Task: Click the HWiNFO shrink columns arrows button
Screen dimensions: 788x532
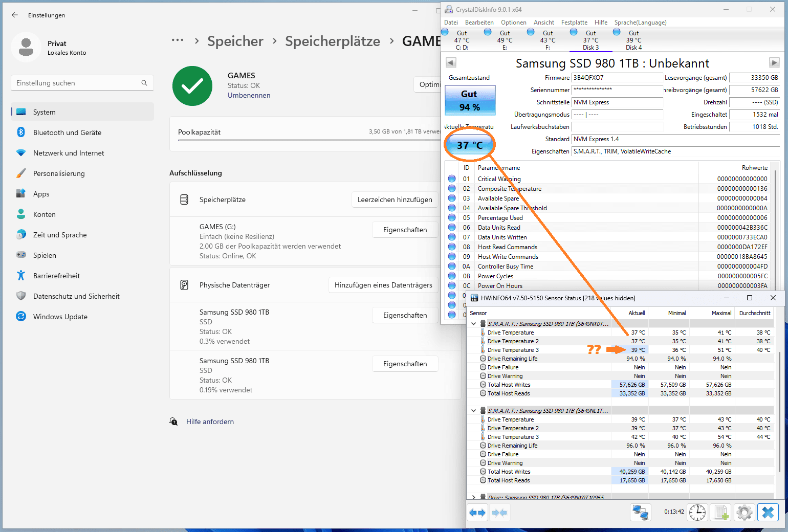Action: click(x=499, y=512)
